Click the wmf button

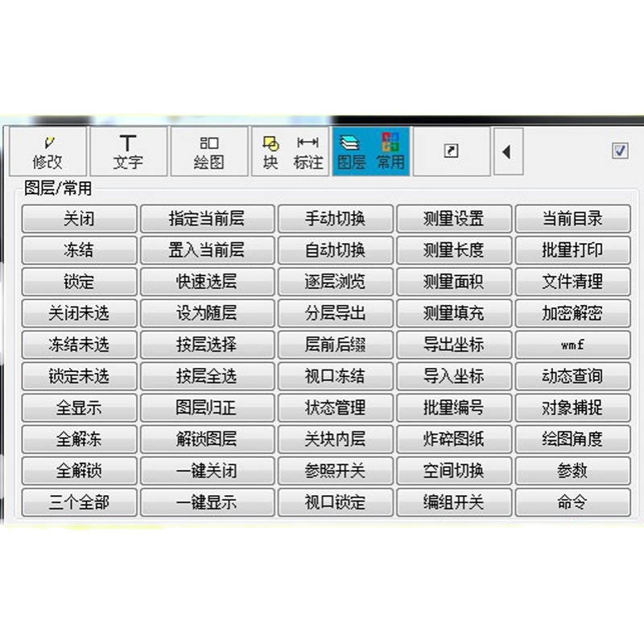click(572, 345)
